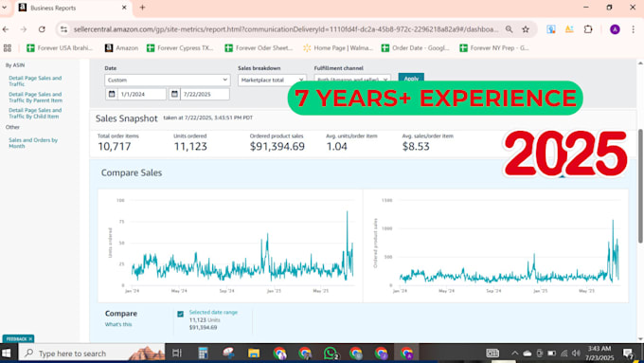Open the Home Page | Walmart bookmark
Screen dimensions: 644x363
click(x=338, y=48)
